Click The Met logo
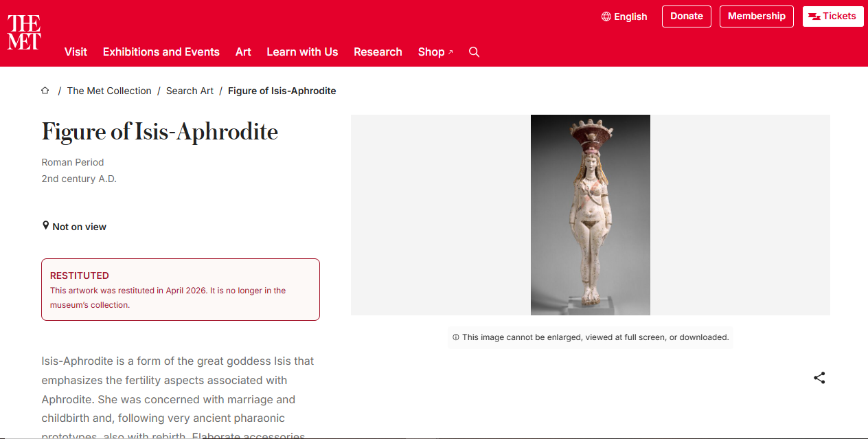Image resolution: width=868 pixels, height=439 pixels. (x=24, y=32)
